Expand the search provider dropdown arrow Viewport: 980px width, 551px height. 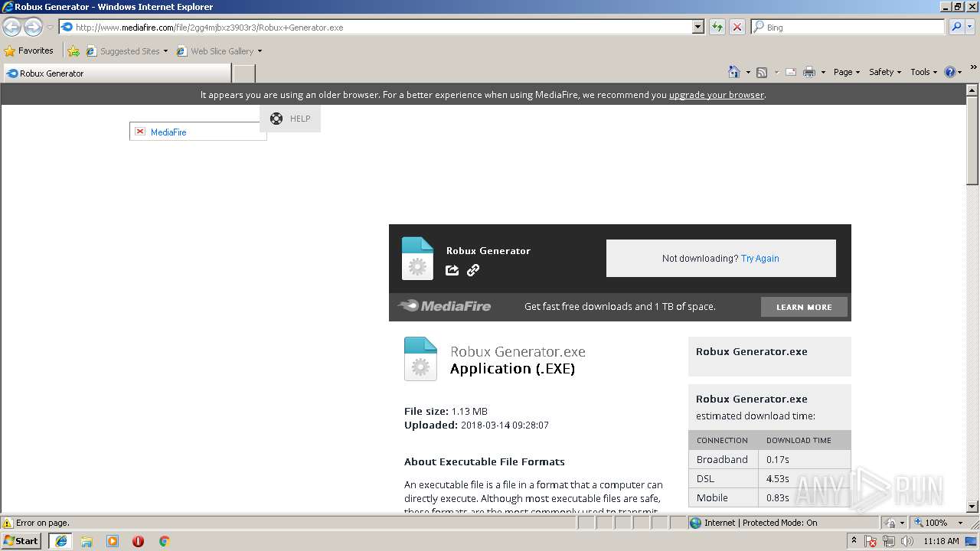[969, 27]
